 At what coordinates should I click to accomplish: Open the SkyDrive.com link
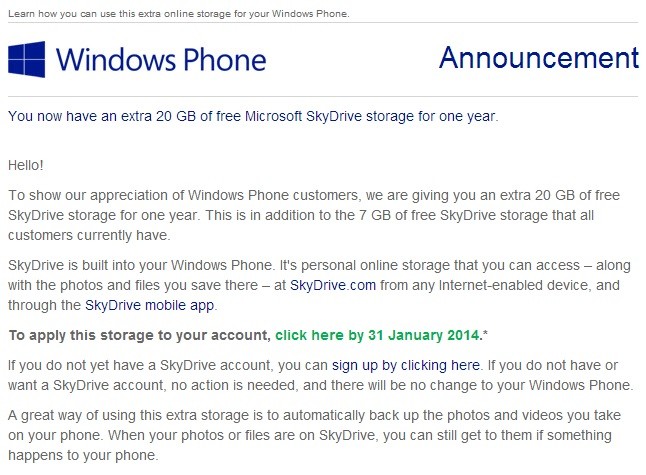[x=333, y=285]
